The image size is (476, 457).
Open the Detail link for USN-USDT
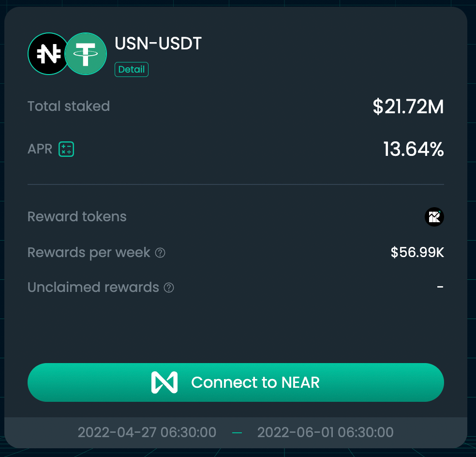click(132, 69)
